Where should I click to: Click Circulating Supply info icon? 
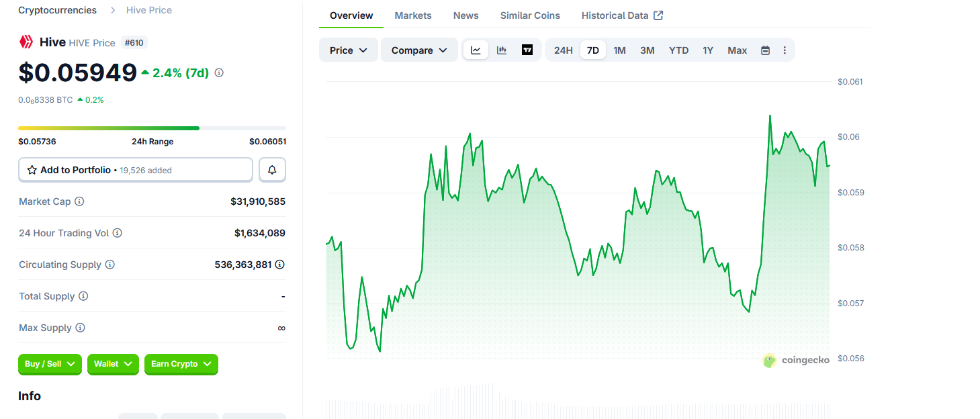(109, 265)
